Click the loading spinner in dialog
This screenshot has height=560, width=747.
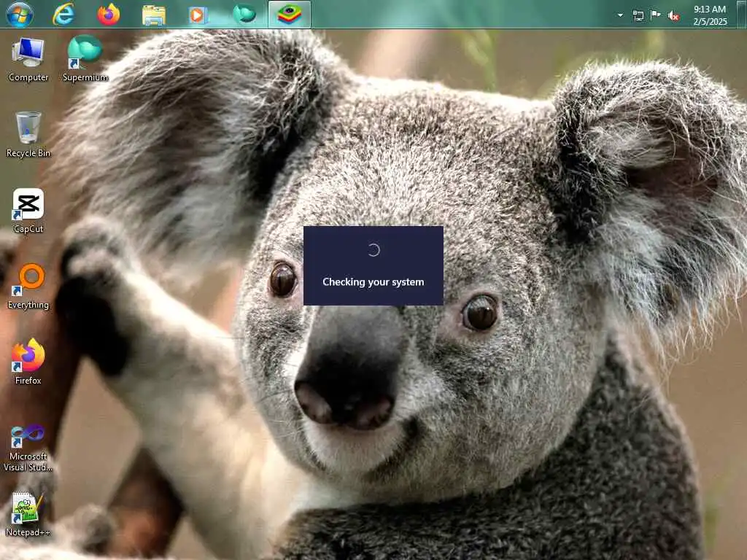[373, 250]
